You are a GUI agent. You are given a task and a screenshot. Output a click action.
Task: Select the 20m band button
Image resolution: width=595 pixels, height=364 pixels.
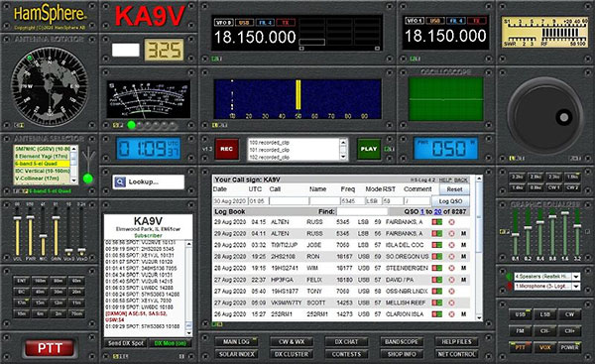point(76,292)
